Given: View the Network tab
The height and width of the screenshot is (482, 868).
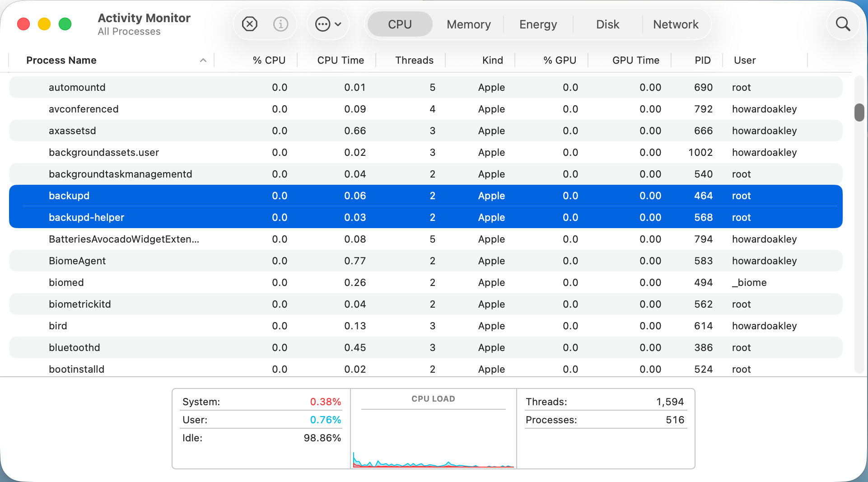Looking at the screenshot, I should click(x=676, y=24).
